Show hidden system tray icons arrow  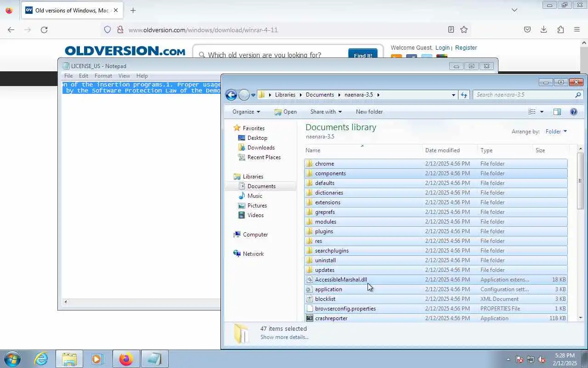click(508, 359)
